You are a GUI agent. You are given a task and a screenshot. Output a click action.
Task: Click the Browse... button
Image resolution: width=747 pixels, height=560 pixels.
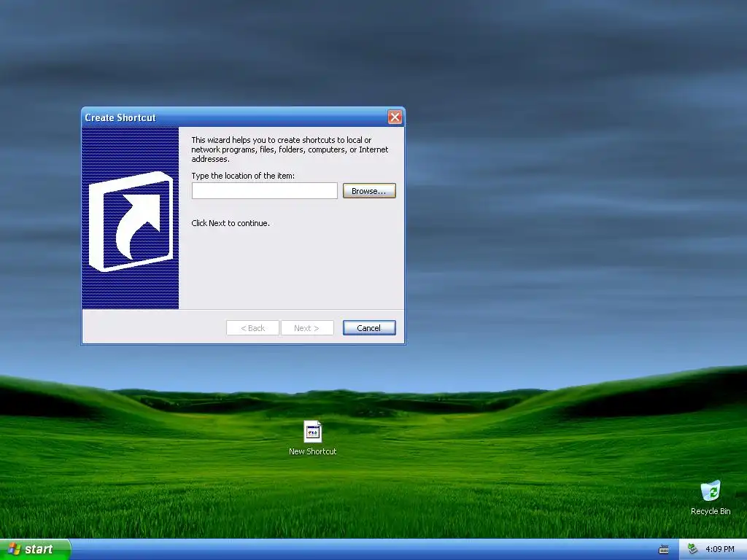tap(369, 191)
